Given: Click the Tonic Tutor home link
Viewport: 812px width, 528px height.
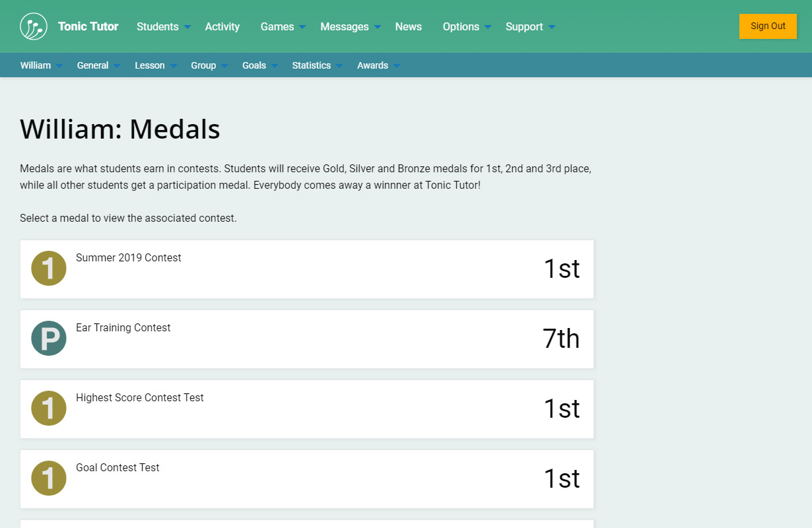Looking at the screenshot, I should point(88,26).
